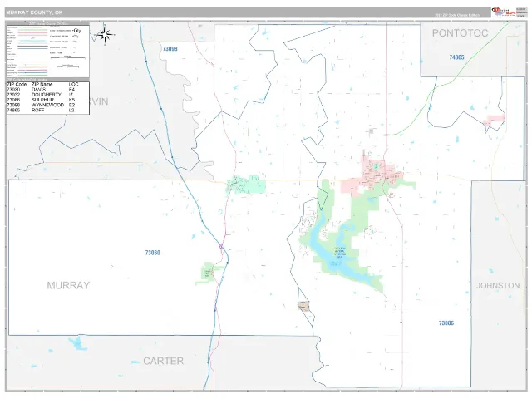Viewport: 532px width, 399px height.
Task: Click the 73030 ZIP label on the map
Action: coord(153,253)
